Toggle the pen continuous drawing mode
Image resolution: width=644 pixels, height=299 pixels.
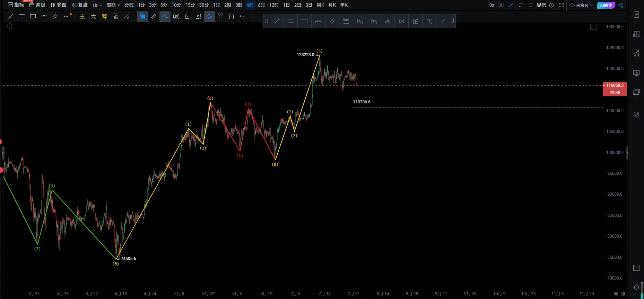click(x=165, y=16)
